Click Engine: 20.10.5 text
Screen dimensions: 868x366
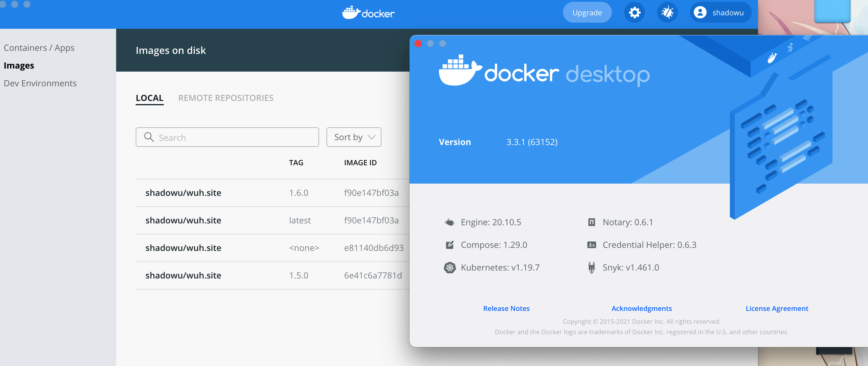pos(491,222)
